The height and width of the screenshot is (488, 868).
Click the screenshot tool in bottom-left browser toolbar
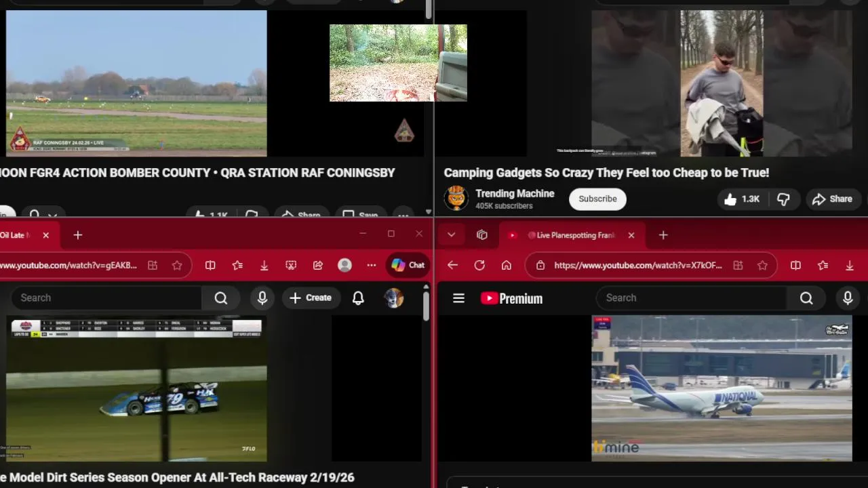pos(291,266)
